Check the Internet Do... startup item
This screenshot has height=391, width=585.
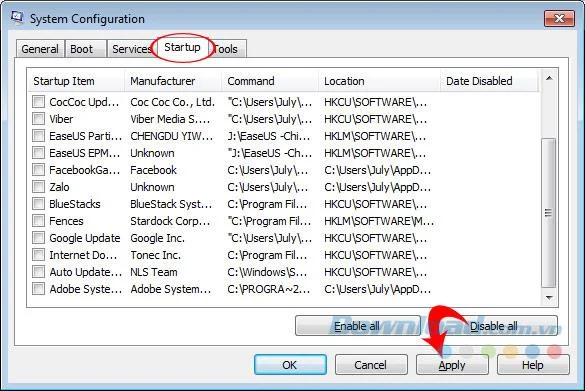pyautogui.click(x=38, y=255)
